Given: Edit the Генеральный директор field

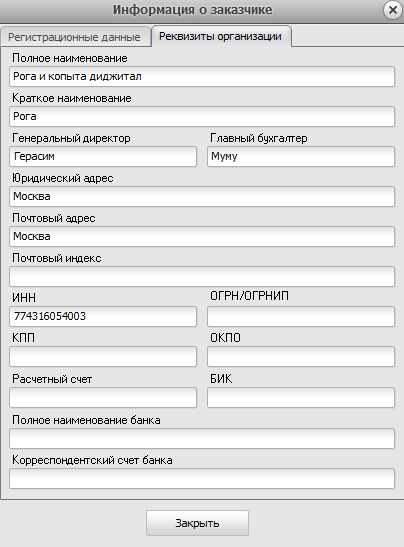Looking at the screenshot, I should [103, 156].
